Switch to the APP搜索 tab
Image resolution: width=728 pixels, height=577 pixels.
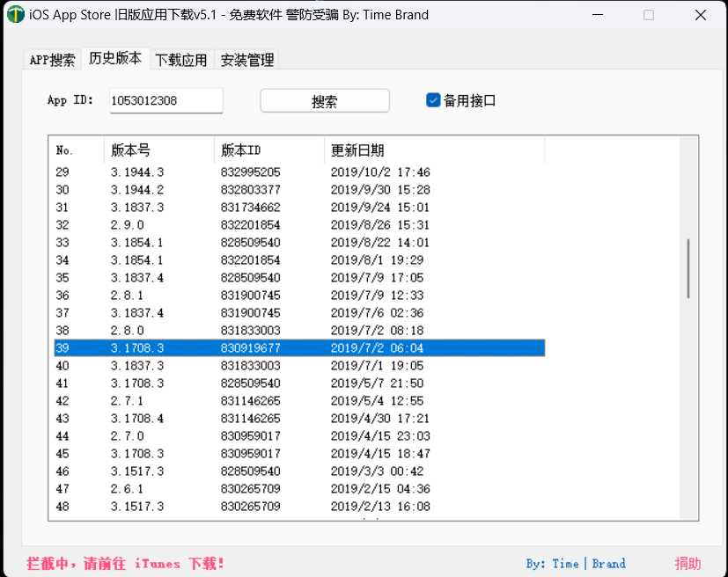(x=52, y=60)
